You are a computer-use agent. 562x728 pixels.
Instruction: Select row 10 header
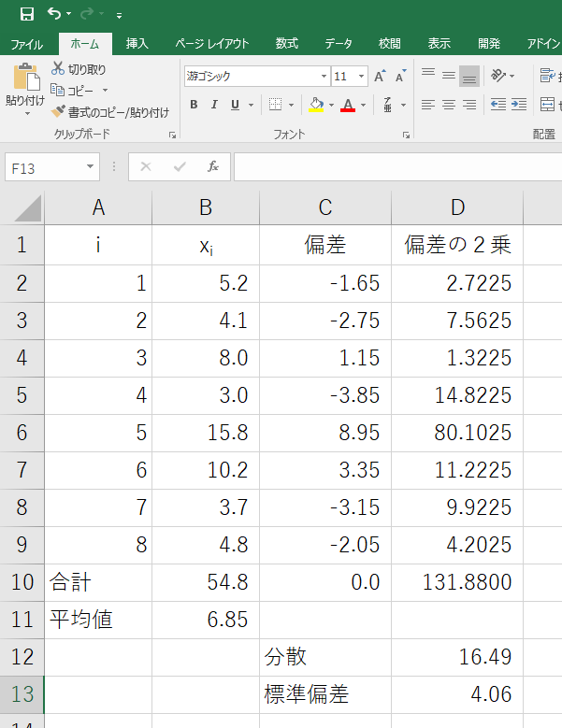[22, 582]
